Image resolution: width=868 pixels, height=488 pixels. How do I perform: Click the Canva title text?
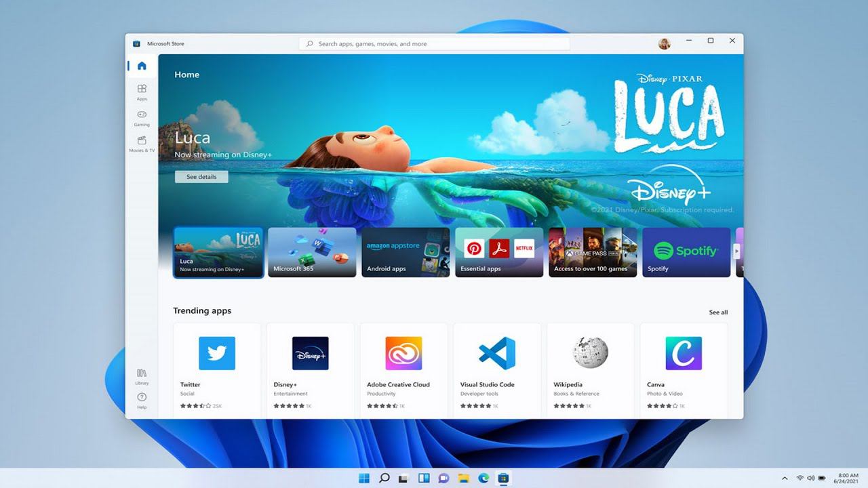[655, 384]
